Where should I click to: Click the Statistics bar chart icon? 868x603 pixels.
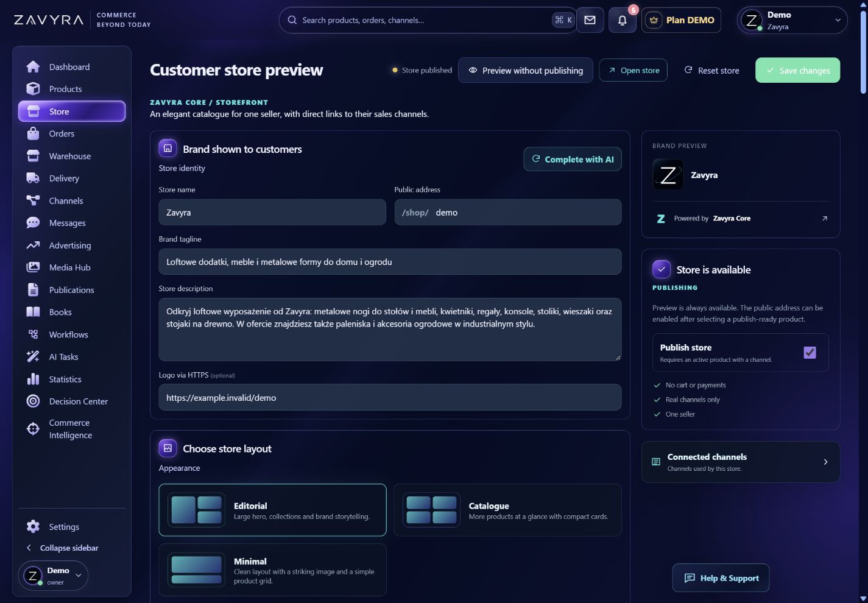33,379
